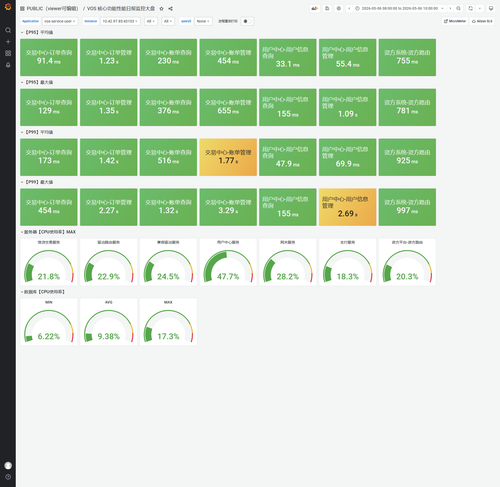This screenshot has width=500, height=487.
Task: Click the 925 ms stat panel
Action: 407,157
